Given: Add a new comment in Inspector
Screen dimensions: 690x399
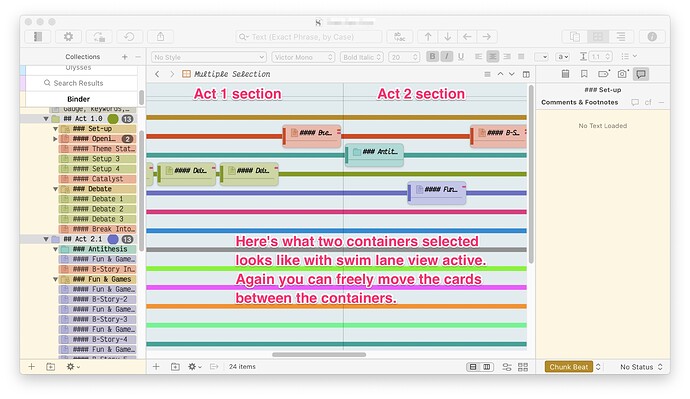Looking at the screenshot, I should 635,102.
